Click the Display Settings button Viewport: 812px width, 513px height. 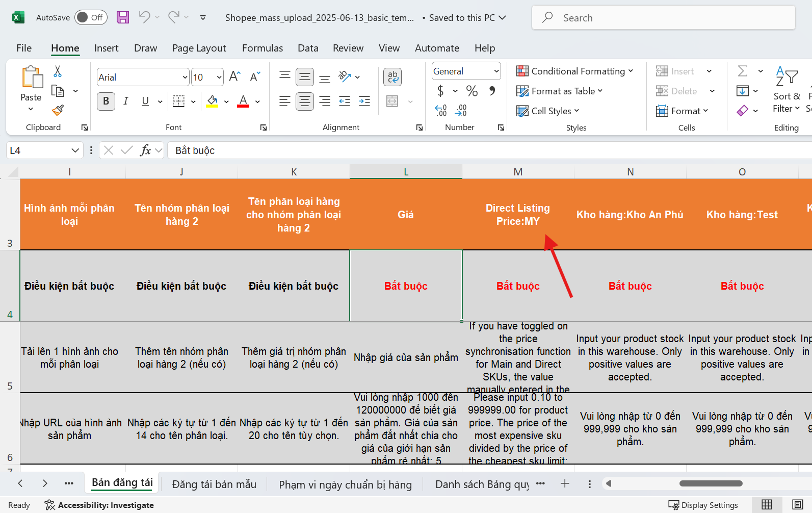703,505
